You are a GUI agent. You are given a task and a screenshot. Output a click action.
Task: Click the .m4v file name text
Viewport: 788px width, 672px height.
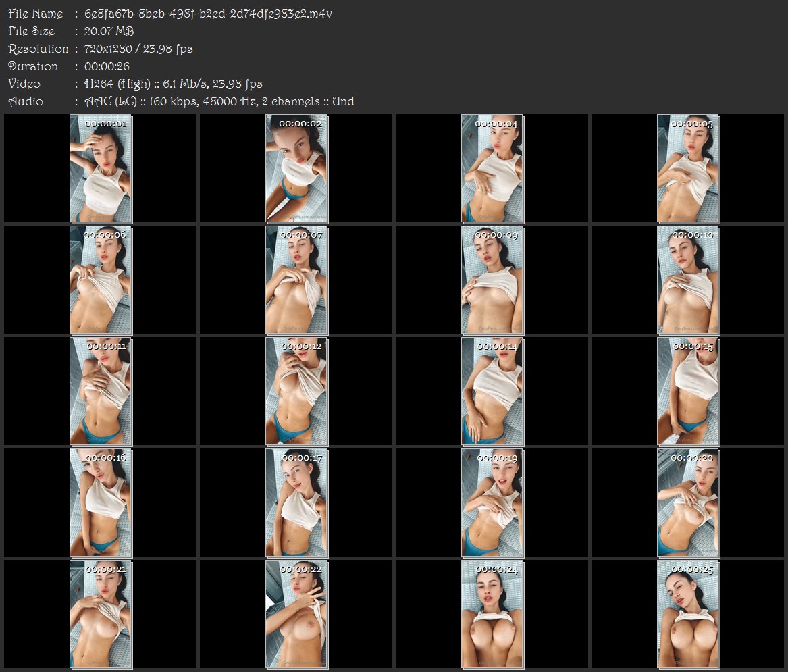click(208, 14)
